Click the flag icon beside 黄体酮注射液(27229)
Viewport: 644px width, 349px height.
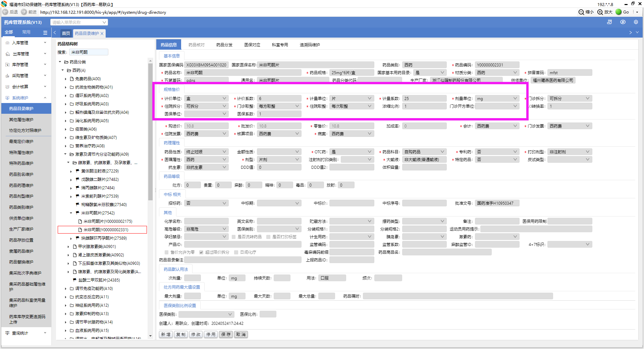[77, 171]
